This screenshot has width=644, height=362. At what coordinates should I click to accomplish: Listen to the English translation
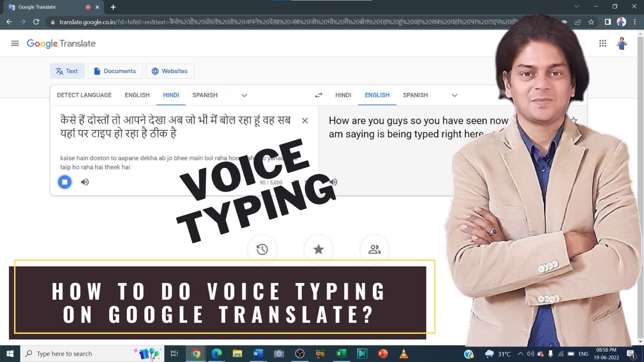coord(333,182)
